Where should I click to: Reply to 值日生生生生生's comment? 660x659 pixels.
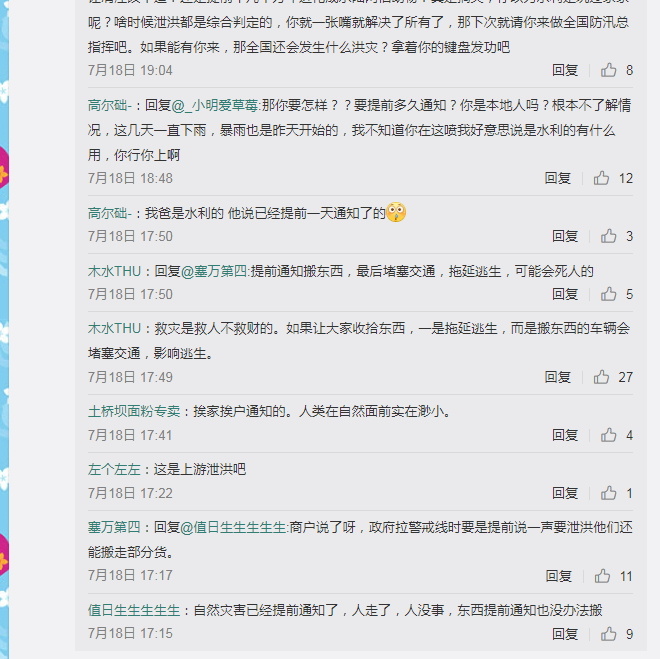pos(565,634)
